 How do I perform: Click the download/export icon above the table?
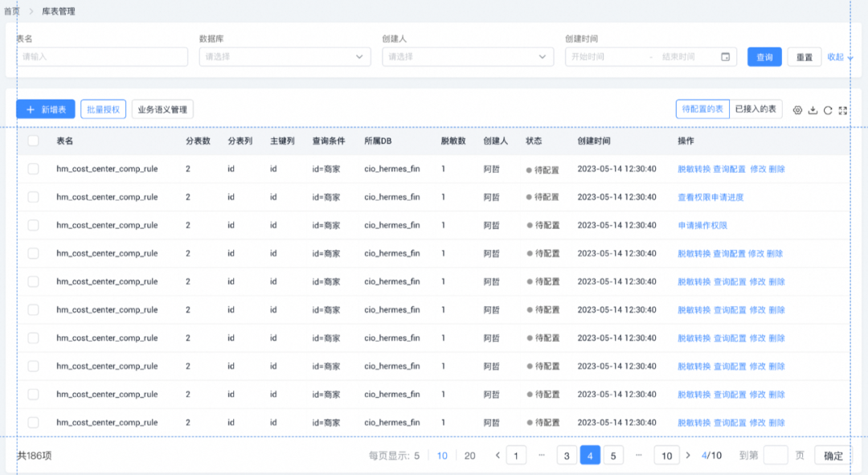pyautogui.click(x=813, y=110)
